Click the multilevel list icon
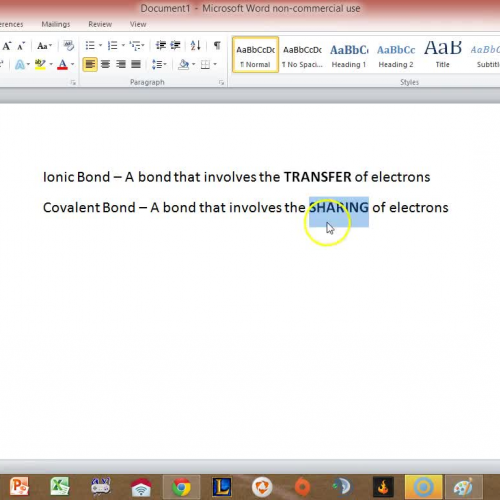Viewport: 500px width, 500px height. click(x=135, y=45)
